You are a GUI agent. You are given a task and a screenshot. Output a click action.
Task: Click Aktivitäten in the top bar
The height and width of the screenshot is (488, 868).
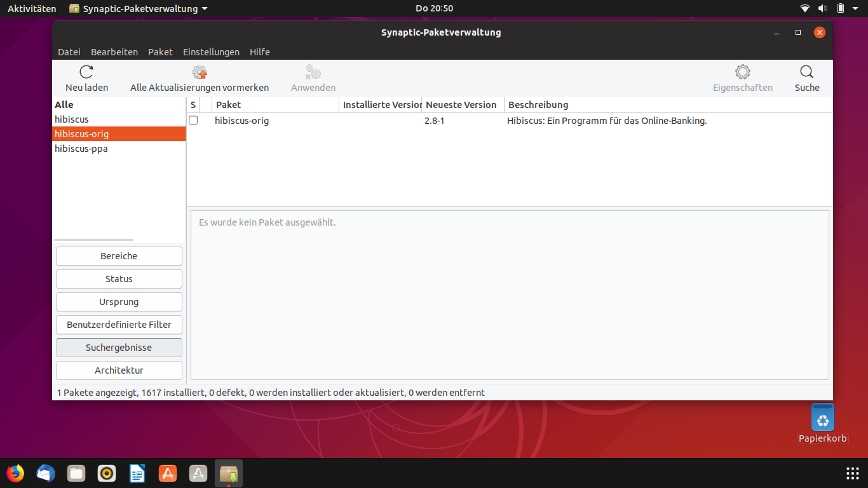point(32,9)
